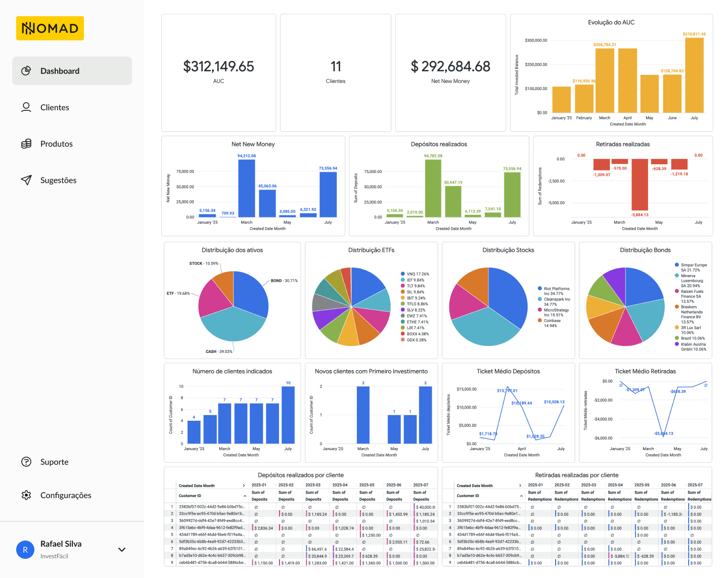Screen dimensions: 728x578
Task: Open Dashboard pie chart icon
Action: click(26, 71)
